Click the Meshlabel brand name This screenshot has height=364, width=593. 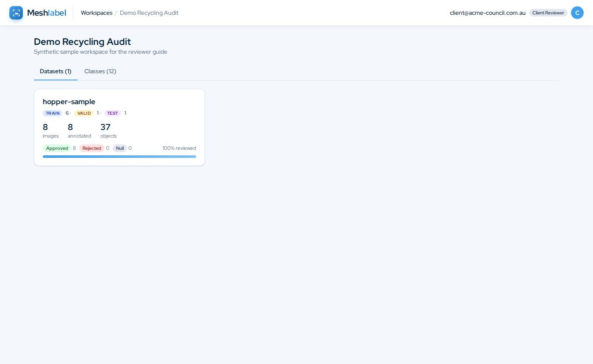[47, 13]
